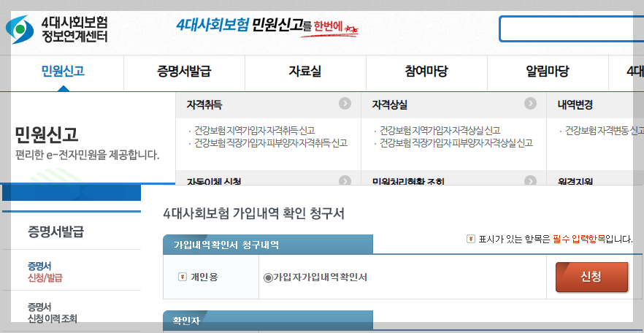Select 증명서 신청이력 조회 in sidebar
Screen dimensions: 644x333
pos(52,313)
